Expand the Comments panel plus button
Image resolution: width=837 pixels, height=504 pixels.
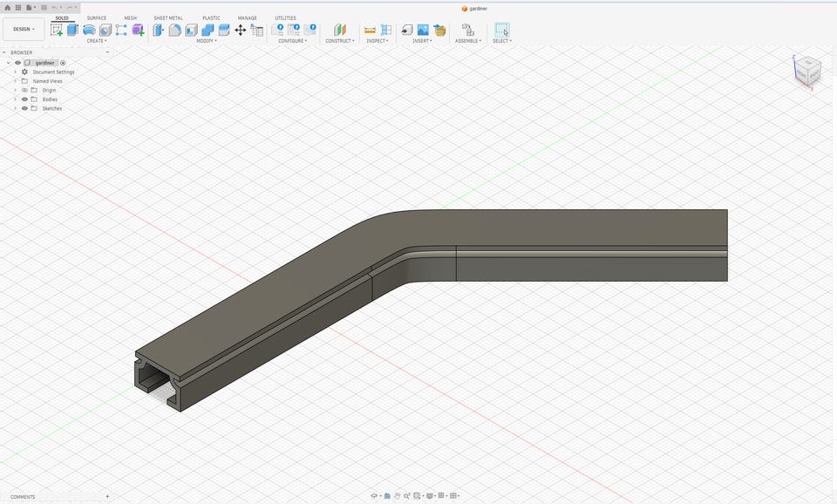[x=107, y=496]
